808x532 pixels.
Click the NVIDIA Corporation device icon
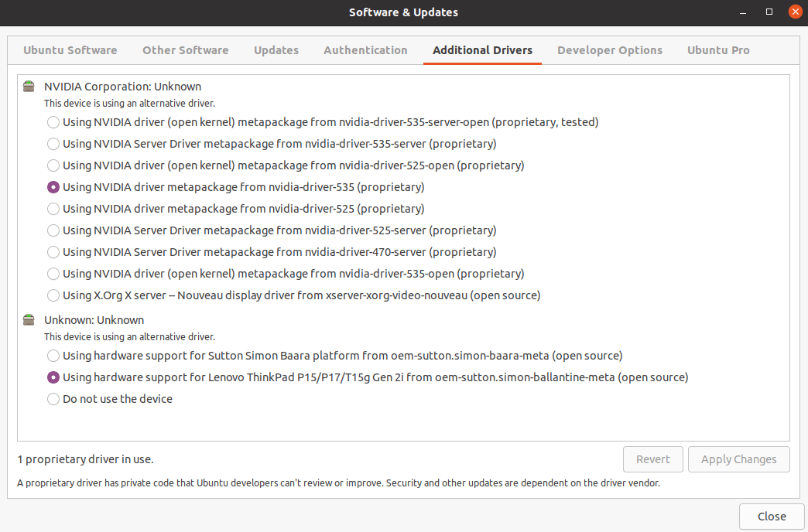click(x=29, y=87)
